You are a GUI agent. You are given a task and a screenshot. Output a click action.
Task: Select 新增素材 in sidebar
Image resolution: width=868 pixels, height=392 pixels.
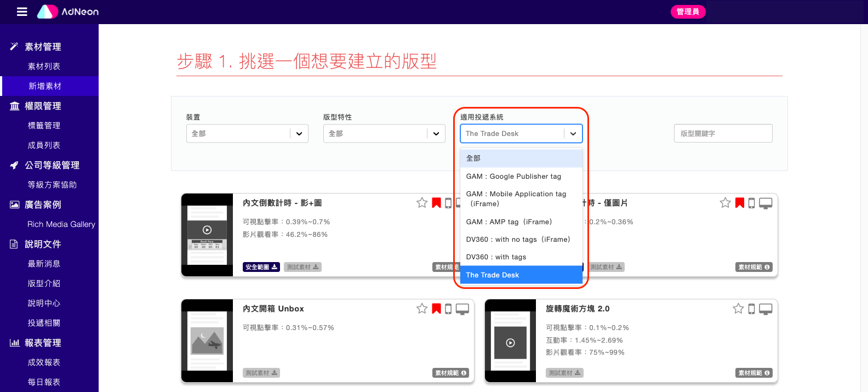pyautogui.click(x=45, y=86)
